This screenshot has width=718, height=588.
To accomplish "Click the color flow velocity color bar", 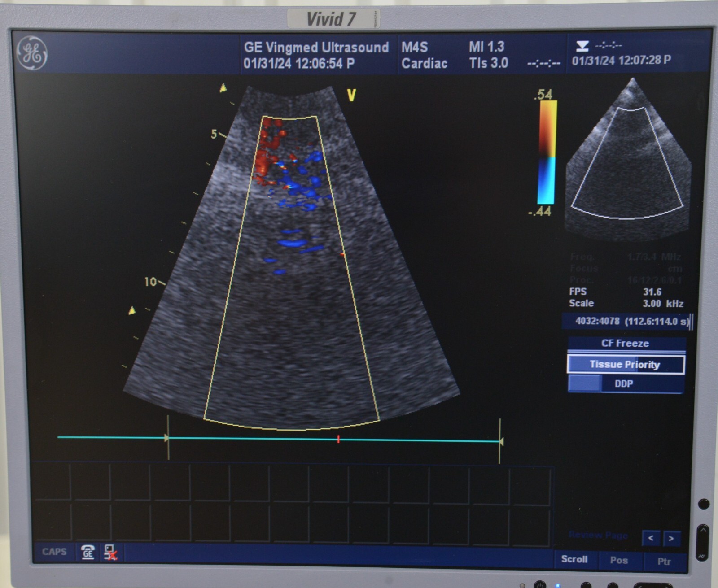I will [547, 152].
